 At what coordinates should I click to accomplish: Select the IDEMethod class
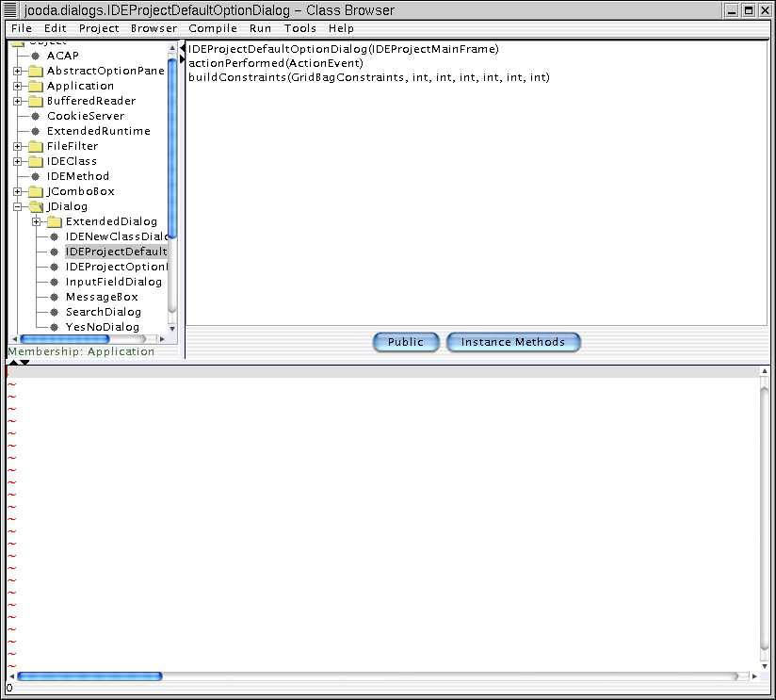pyautogui.click(x=78, y=177)
